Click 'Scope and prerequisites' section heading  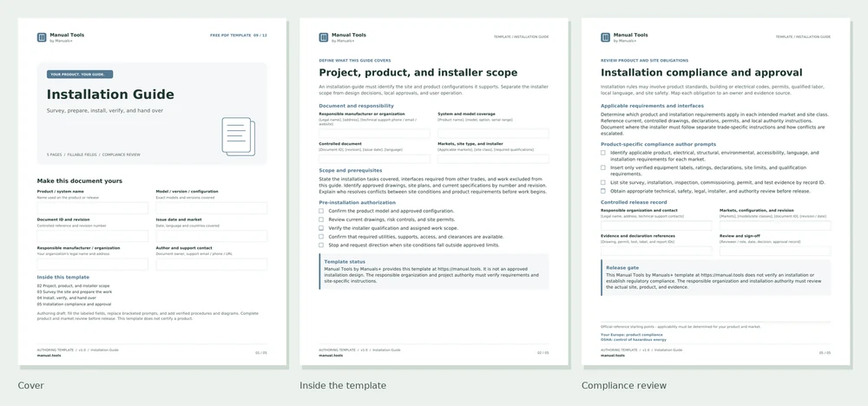tap(351, 170)
